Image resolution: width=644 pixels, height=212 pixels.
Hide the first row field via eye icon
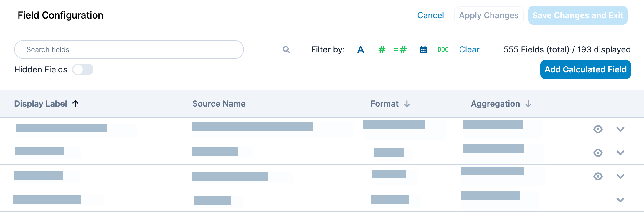[x=598, y=129]
